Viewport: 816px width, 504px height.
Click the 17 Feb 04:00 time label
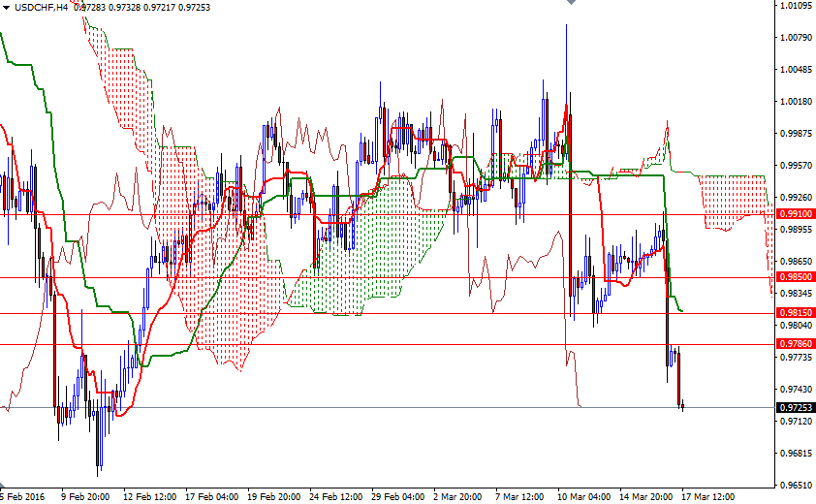tap(212, 496)
